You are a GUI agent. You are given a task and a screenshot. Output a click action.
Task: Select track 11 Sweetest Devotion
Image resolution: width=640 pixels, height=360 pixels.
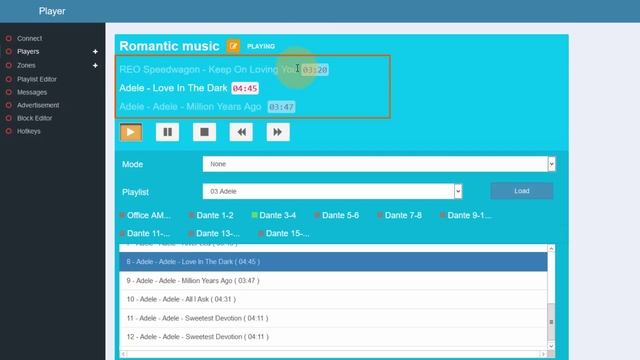[333, 318]
